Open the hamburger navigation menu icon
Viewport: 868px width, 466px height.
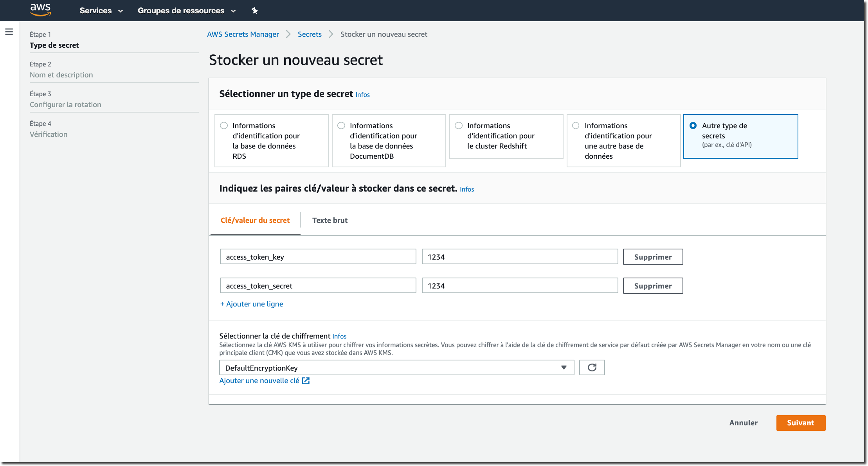click(x=9, y=32)
